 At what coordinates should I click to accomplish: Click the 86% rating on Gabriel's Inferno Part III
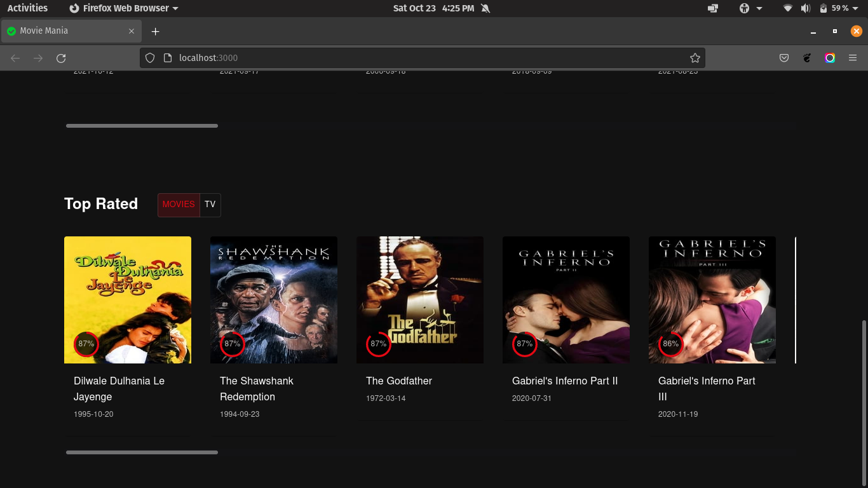[x=671, y=344]
